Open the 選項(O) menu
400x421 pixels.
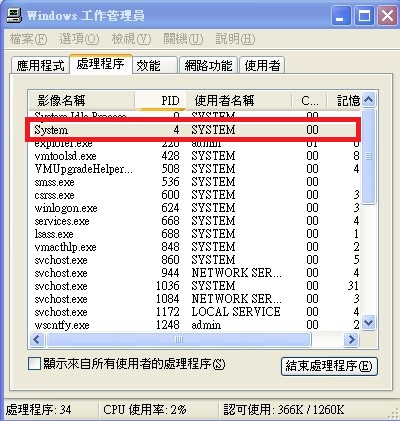pyautogui.click(x=79, y=39)
